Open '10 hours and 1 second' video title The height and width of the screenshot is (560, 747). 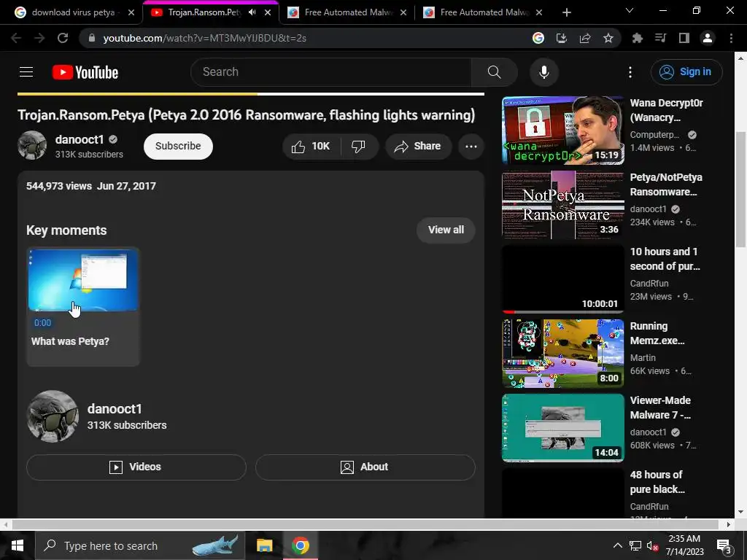tap(665, 259)
